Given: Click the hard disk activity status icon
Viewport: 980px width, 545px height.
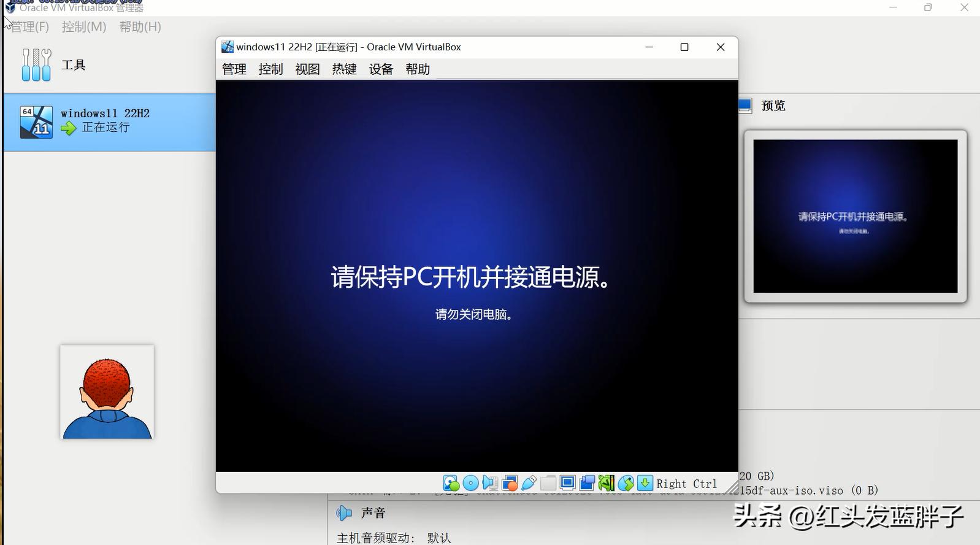Looking at the screenshot, I should (x=451, y=483).
